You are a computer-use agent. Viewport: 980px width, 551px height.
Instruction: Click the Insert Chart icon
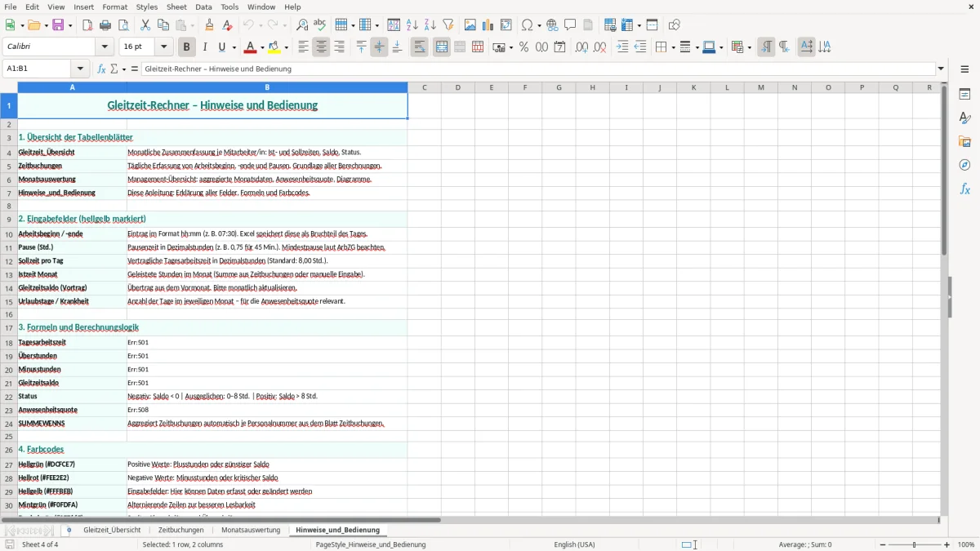[x=488, y=25]
